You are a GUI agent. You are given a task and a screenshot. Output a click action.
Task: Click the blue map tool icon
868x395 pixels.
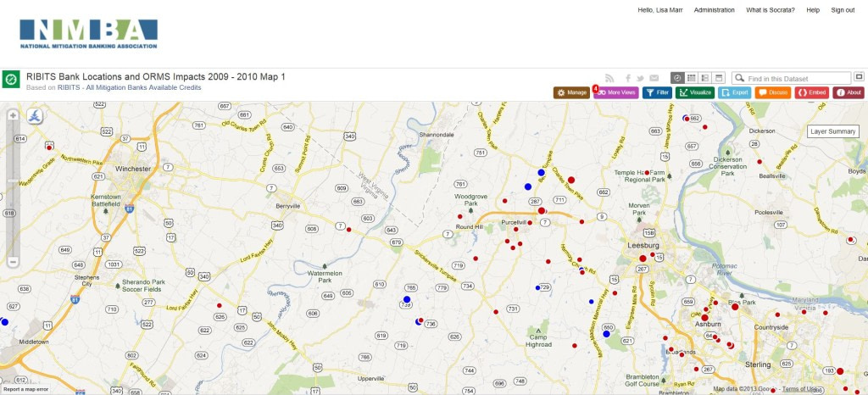36,116
